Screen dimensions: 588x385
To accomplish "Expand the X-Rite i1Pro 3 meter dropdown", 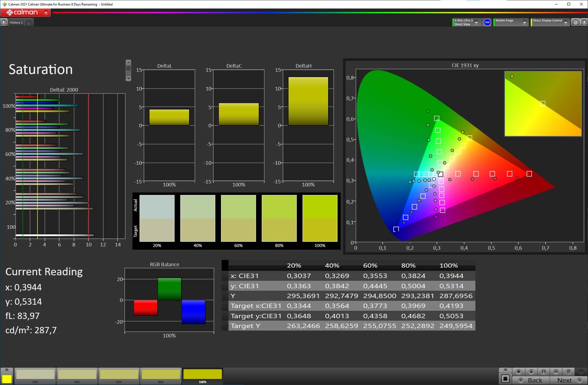I will click(476, 22).
